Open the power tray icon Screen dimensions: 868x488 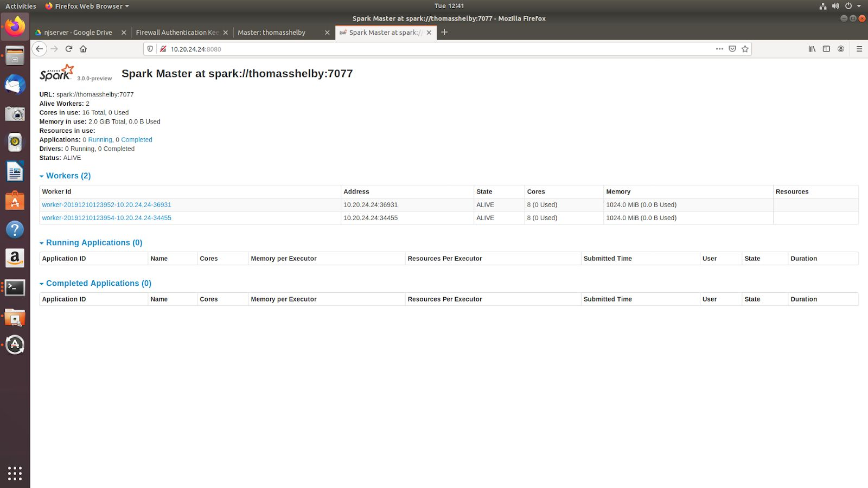[x=848, y=6]
